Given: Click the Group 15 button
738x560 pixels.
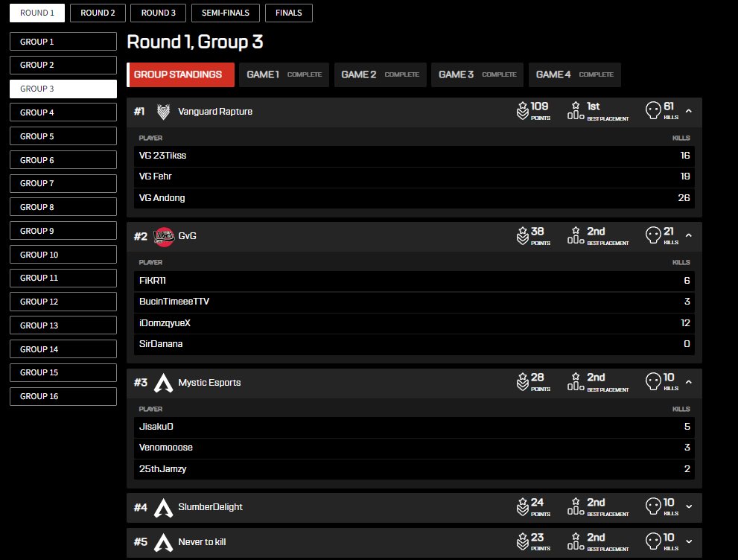Looking at the screenshot, I should (63, 372).
